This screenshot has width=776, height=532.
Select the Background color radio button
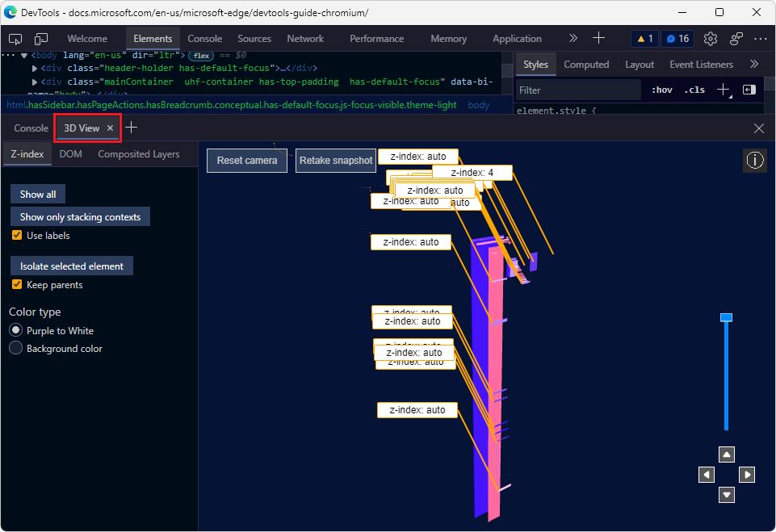pyautogui.click(x=15, y=348)
